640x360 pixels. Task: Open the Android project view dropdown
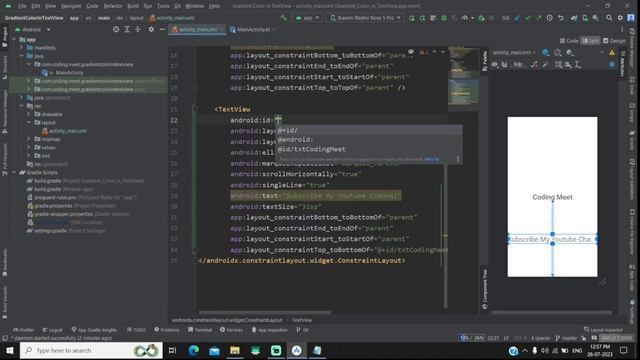[33, 29]
